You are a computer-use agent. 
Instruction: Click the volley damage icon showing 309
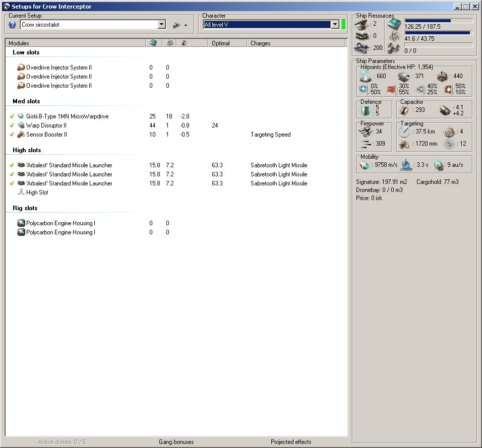click(x=365, y=144)
